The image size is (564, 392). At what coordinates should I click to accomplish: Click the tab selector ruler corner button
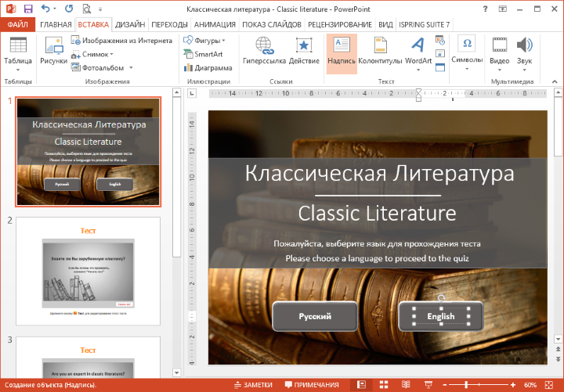[192, 94]
